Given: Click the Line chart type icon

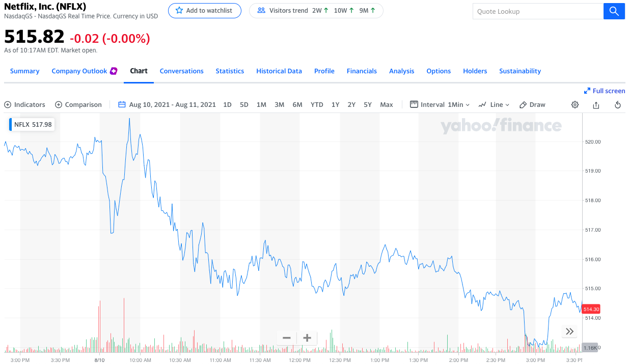Looking at the screenshot, I should coord(482,104).
